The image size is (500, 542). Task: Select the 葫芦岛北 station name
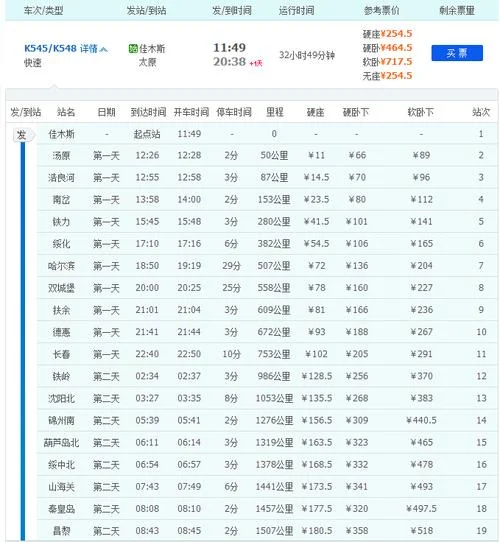tap(61, 443)
